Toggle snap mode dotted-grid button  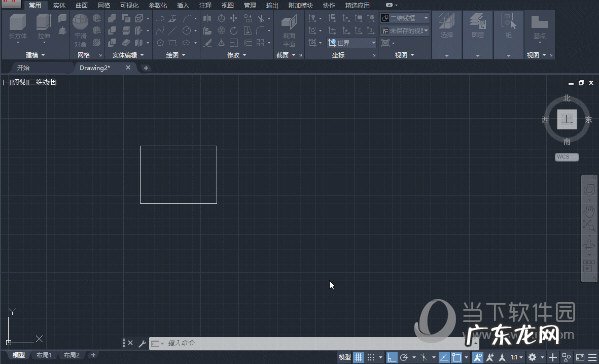(371, 358)
